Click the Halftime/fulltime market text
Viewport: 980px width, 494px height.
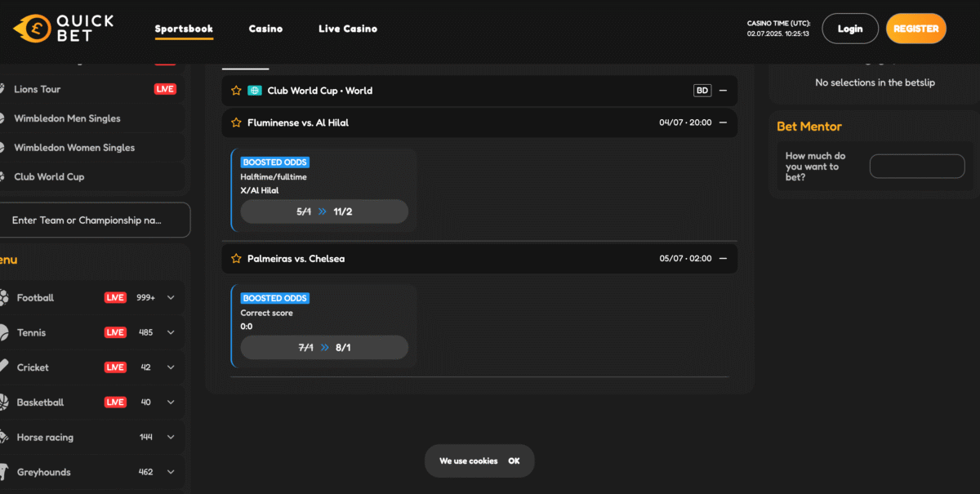pyautogui.click(x=274, y=177)
